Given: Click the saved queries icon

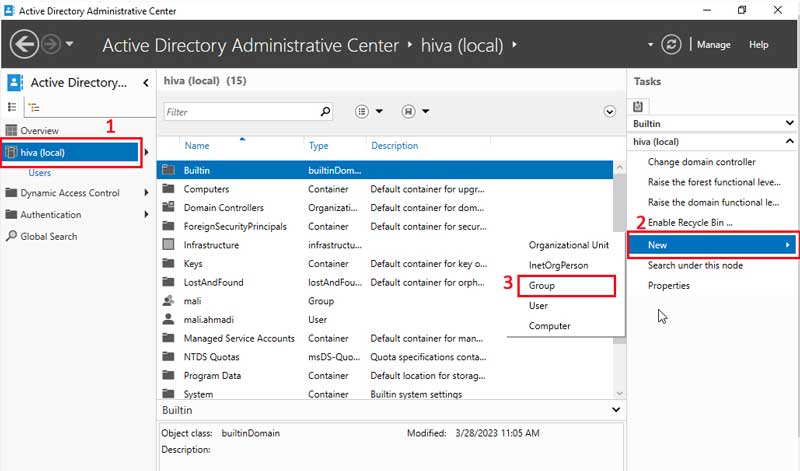Looking at the screenshot, I should [x=408, y=111].
